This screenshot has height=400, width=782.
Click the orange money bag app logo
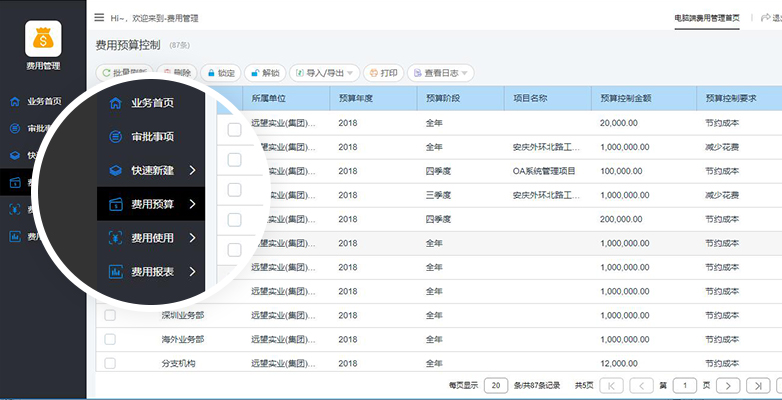point(43,38)
